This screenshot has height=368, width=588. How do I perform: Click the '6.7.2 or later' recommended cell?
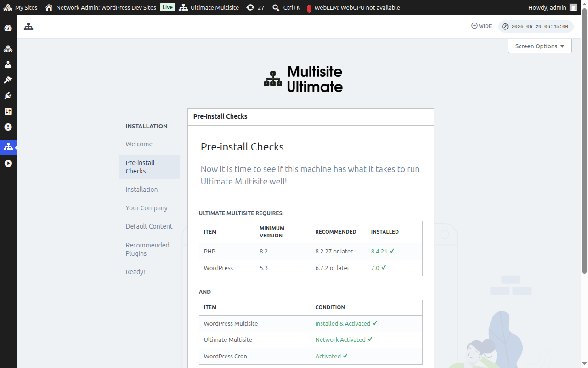click(x=332, y=268)
